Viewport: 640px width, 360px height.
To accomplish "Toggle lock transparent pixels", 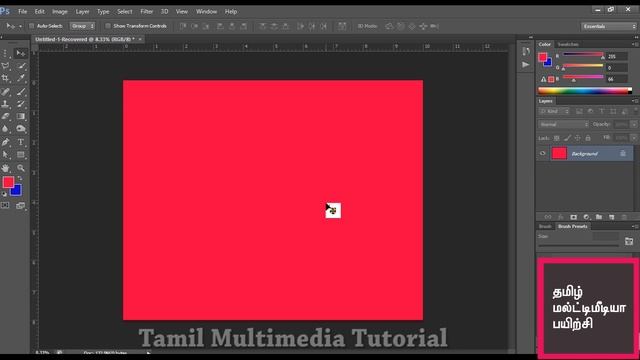I will 556,138.
